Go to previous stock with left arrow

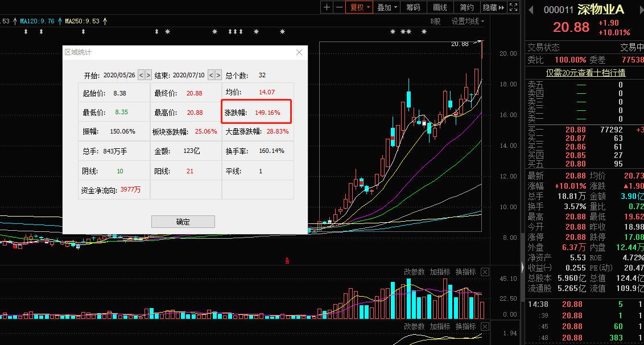[x=531, y=10]
